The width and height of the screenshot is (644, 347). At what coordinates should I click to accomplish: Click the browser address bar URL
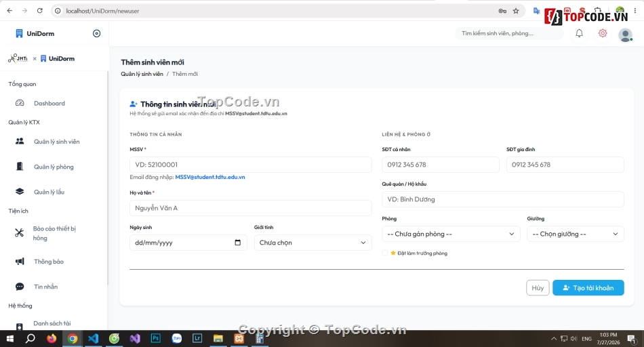tap(102, 11)
